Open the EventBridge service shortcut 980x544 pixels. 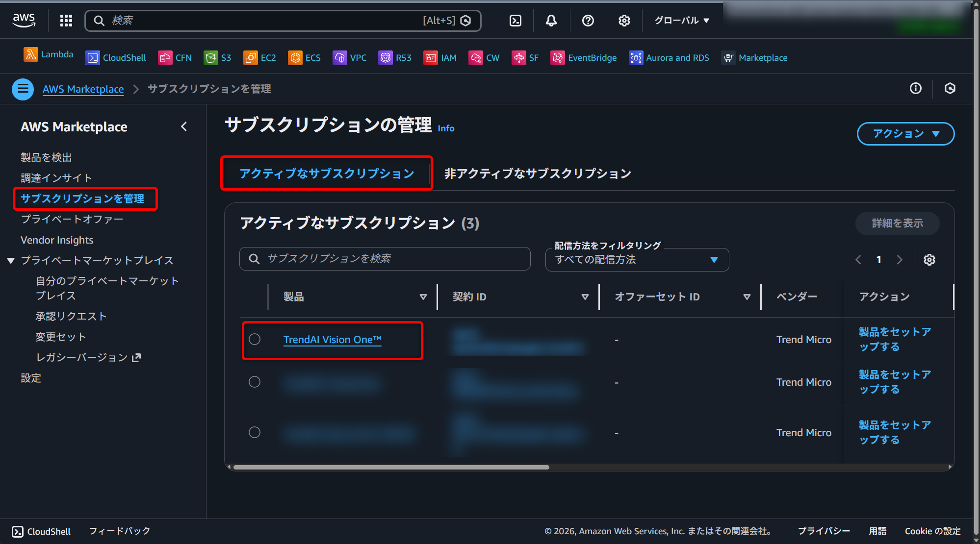coord(583,57)
